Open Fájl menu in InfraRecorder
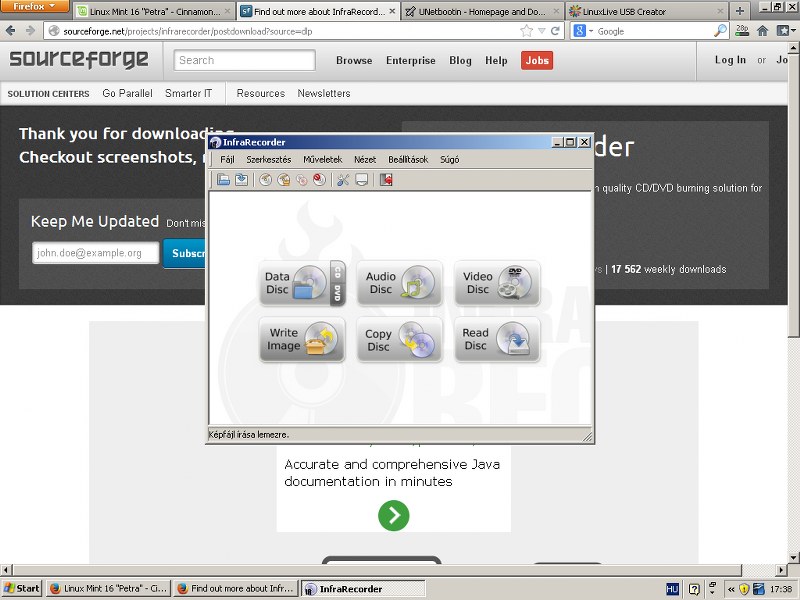Screen dimensions: 800x600 [x=227, y=160]
